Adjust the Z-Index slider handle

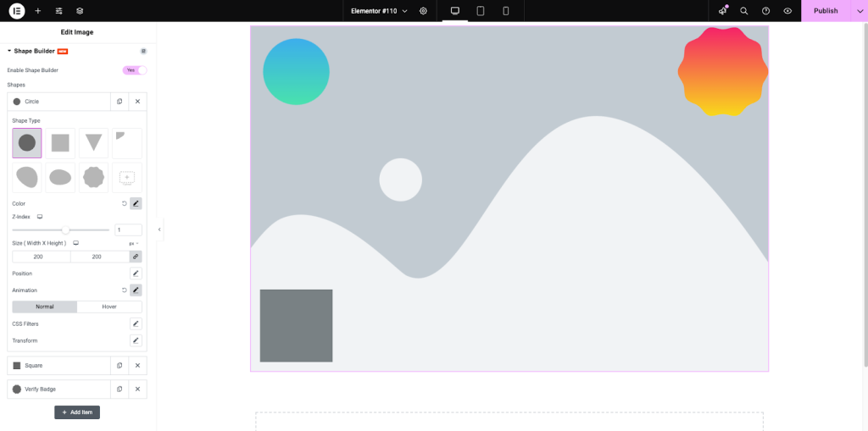[x=66, y=229]
